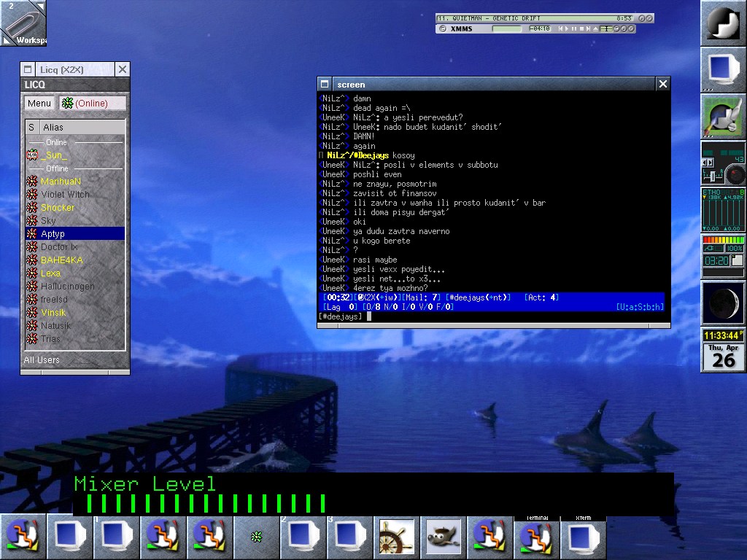Stop XMMS playback

tap(581, 28)
